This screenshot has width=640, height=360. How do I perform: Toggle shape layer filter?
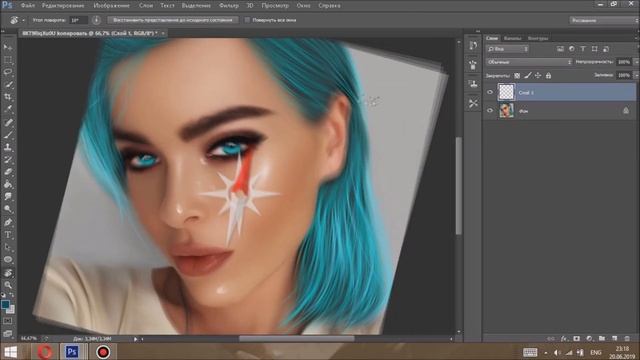point(595,49)
